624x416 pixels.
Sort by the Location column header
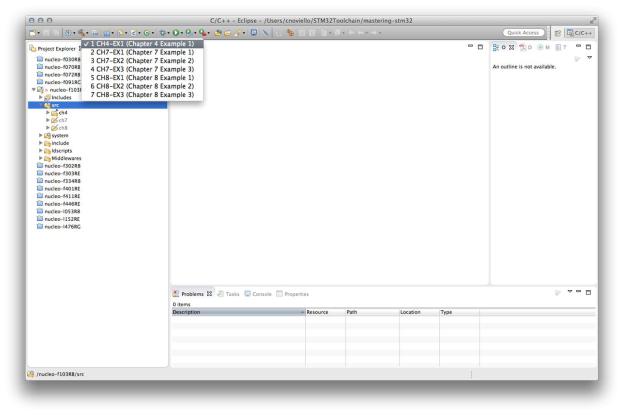coord(419,312)
